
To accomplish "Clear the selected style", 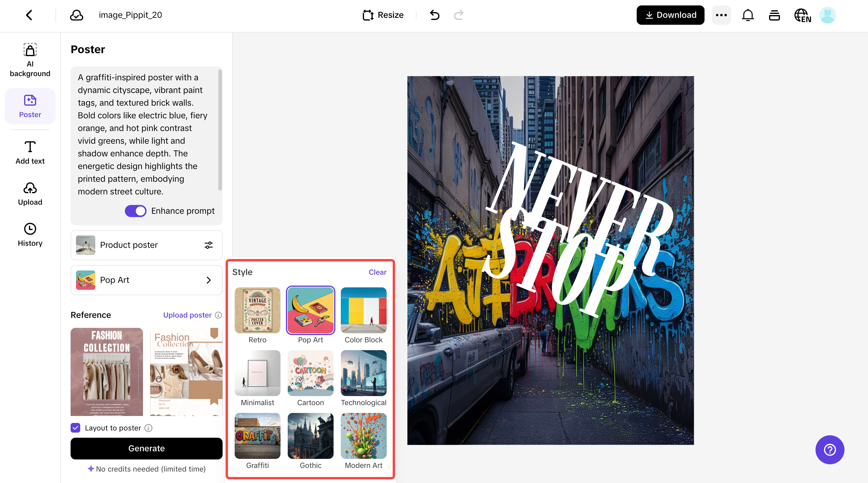I will click(377, 272).
